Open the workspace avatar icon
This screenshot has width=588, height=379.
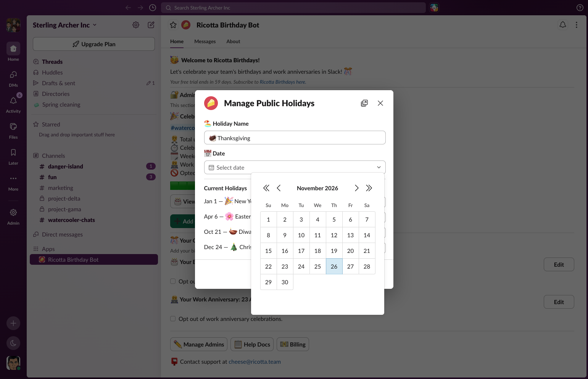[x=13, y=25]
